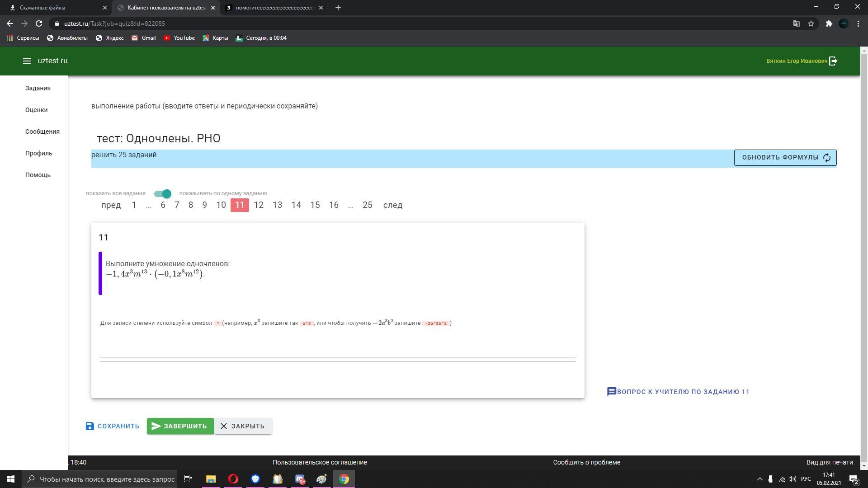Click the chat icon for Вопрос к учителю
Viewport: 868px width, 488px height.
click(x=611, y=392)
